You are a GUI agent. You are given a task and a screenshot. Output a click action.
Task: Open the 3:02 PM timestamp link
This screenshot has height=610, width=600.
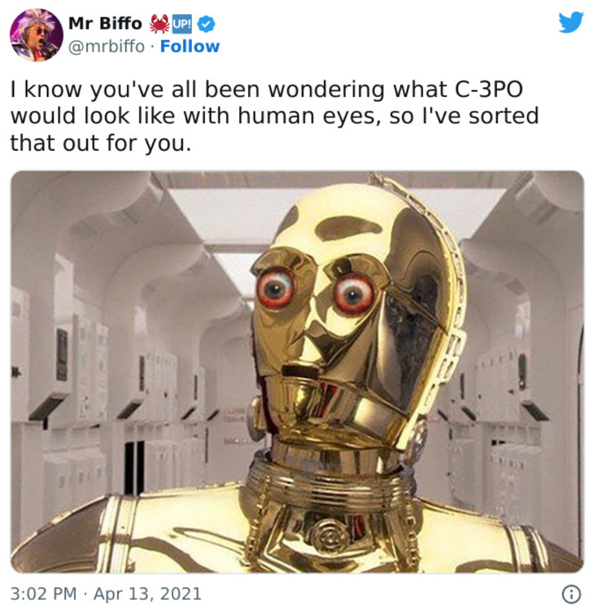[44, 594]
